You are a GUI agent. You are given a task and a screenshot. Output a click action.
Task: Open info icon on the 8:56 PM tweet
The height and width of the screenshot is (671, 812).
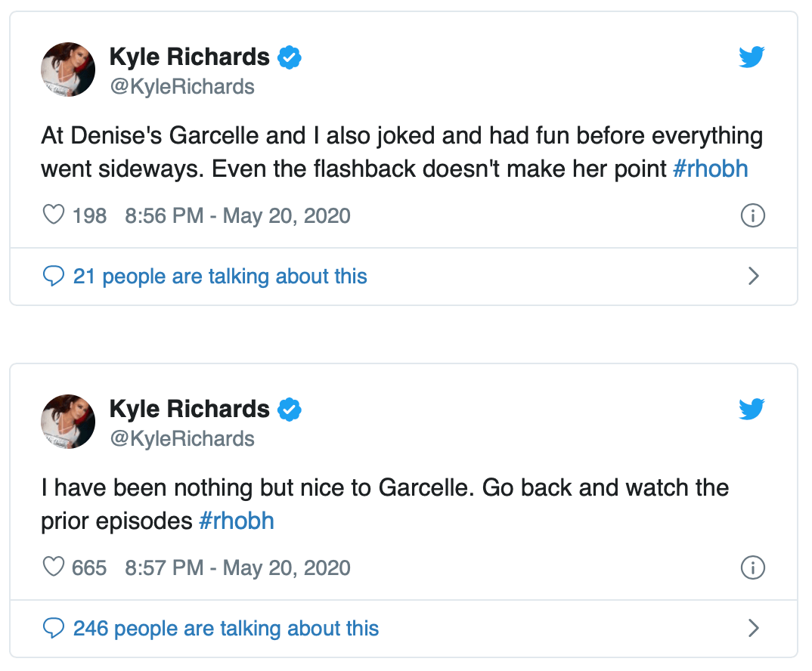(752, 216)
